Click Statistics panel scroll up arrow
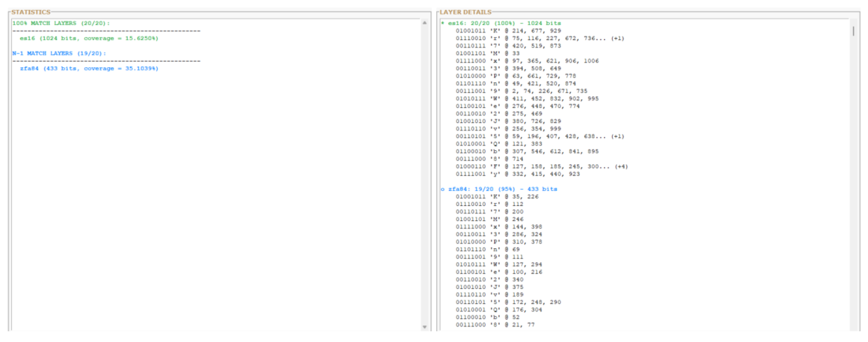The width and height of the screenshot is (868, 342). [x=424, y=23]
